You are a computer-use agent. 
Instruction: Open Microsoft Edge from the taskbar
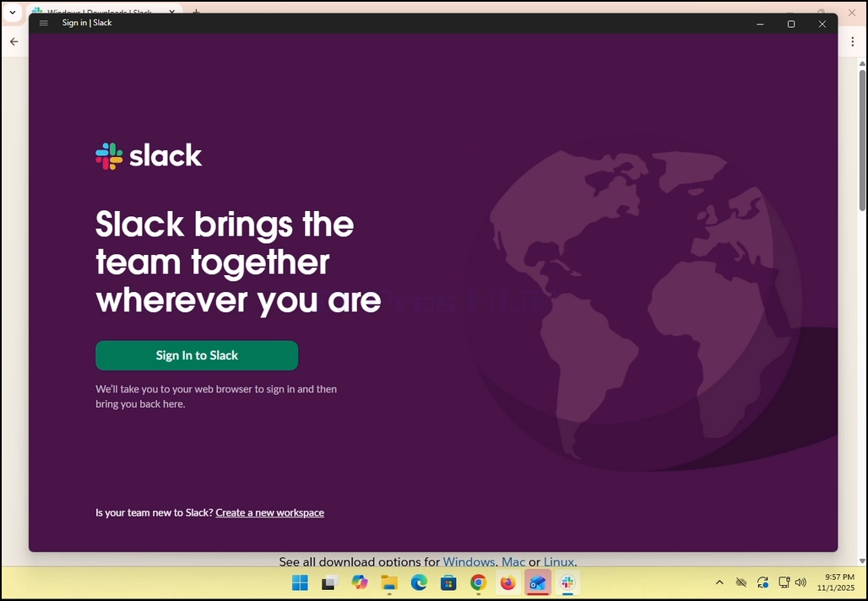point(419,582)
